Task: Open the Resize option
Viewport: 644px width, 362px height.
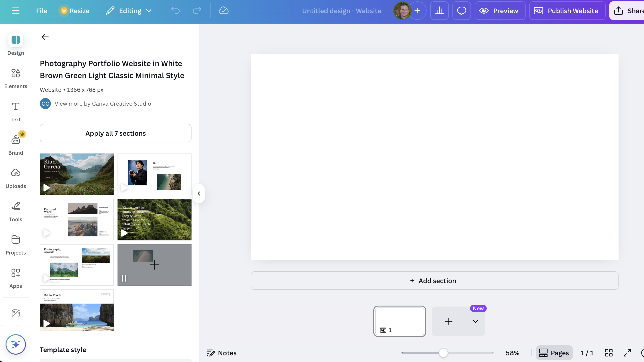Action: 74,11
